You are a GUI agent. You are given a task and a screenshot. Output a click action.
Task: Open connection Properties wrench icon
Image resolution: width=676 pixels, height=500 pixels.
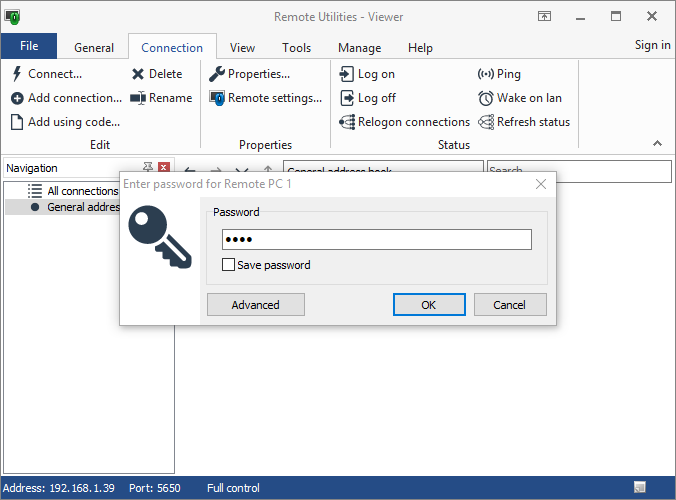coord(217,74)
